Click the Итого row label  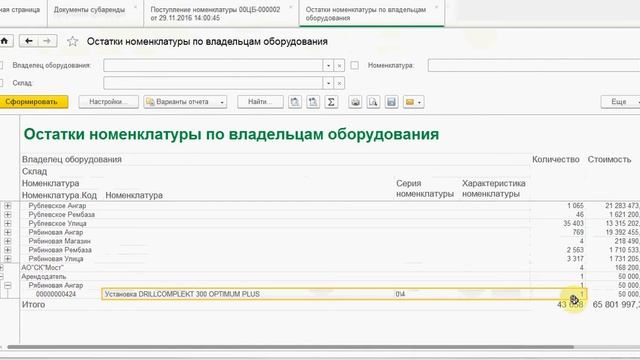33,305
